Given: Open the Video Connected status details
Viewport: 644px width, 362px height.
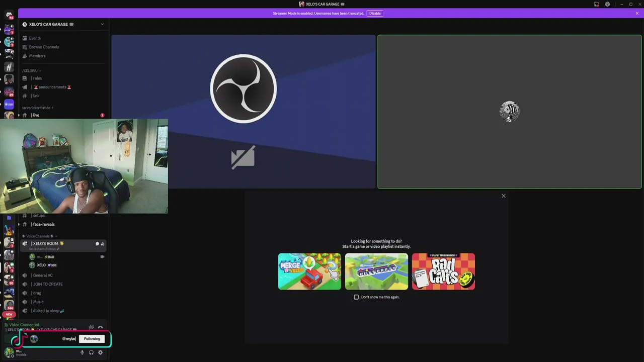Looking at the screenshot, I should (x=24, y=325).
